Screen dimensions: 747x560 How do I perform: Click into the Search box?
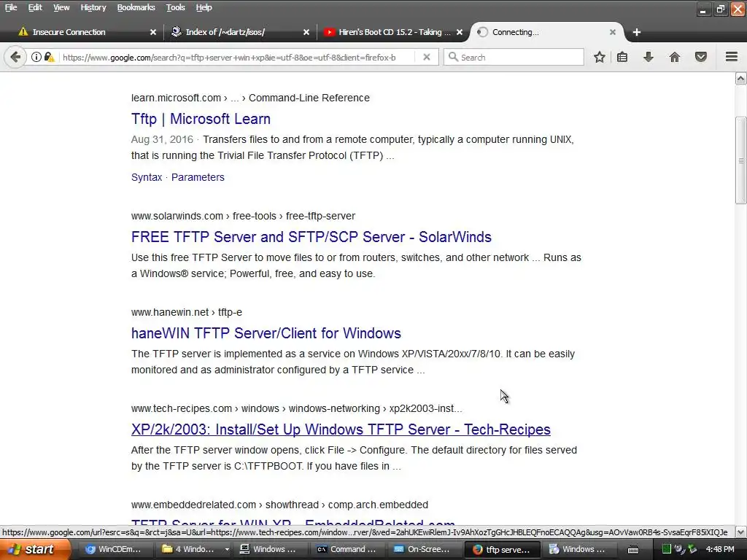tap(514, 57)
